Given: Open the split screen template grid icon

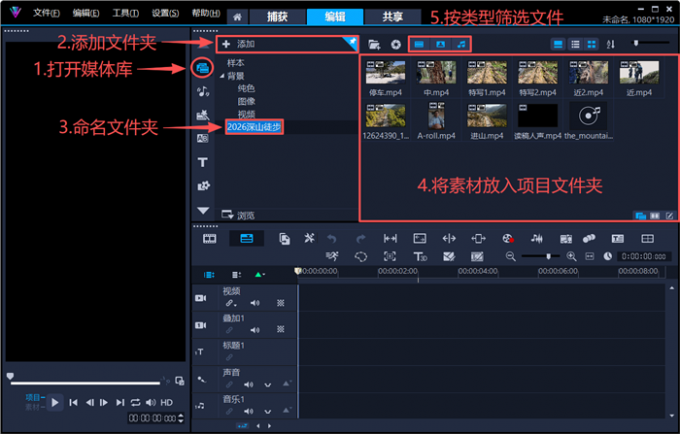Looking at the screenshot, I should tap(647, 238).
